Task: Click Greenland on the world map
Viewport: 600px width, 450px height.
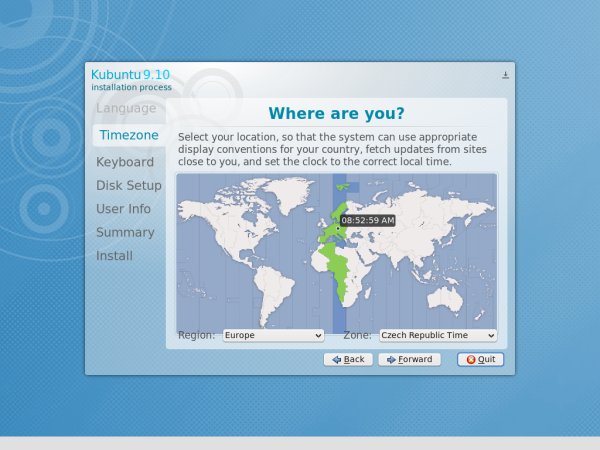Action: pos(291,193)
